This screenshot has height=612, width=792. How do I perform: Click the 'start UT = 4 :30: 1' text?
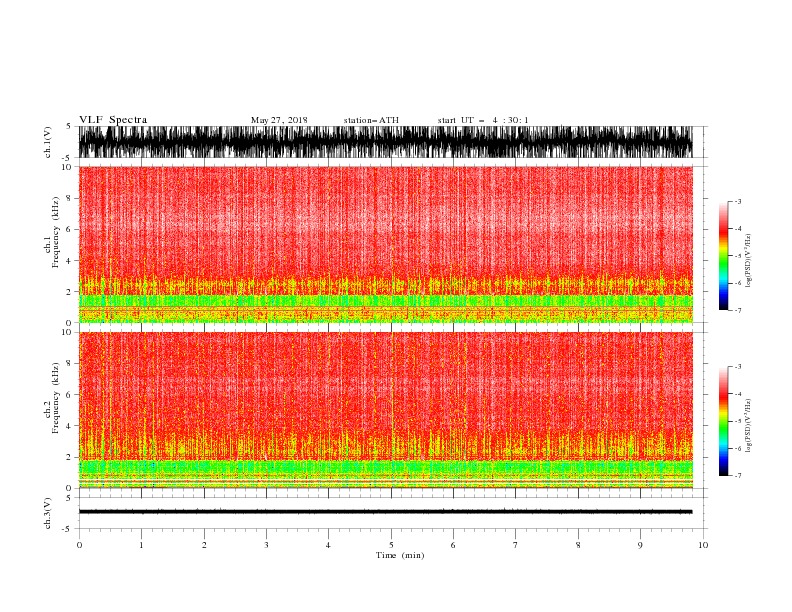coord(483,120)
